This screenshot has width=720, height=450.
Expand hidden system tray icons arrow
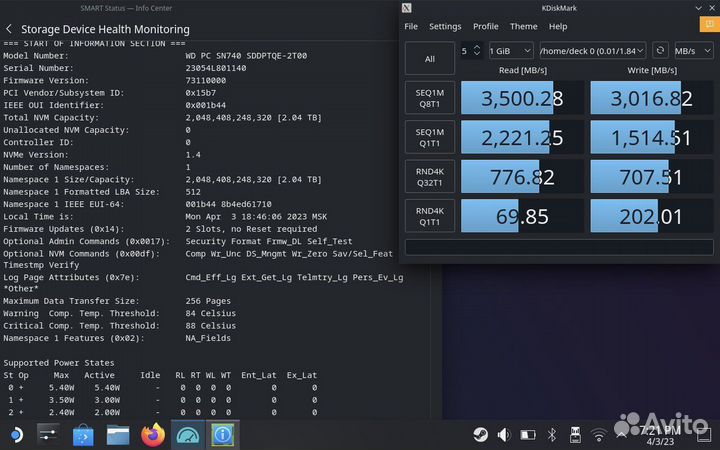tap(621, 434)
